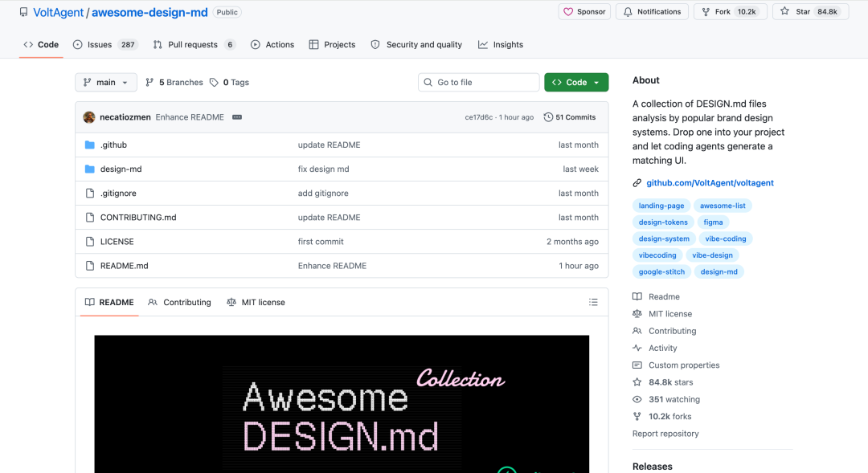Click the google-stitch topic tag
868x473 pixels.
tap(661, 272)
